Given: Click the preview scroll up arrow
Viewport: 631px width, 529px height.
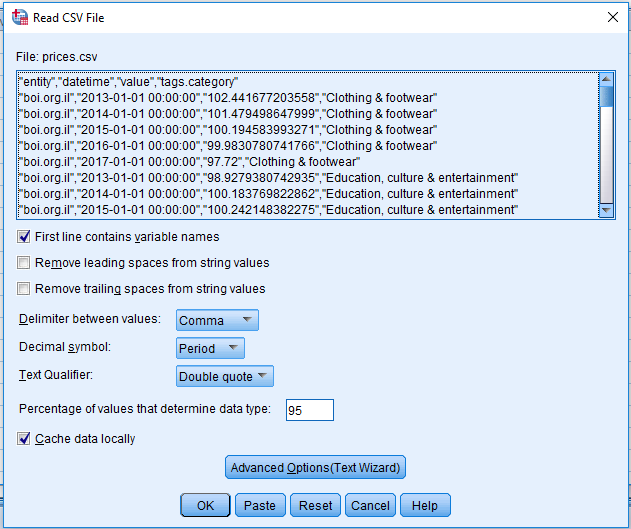Looking at the screenshot, I should 606,79.
